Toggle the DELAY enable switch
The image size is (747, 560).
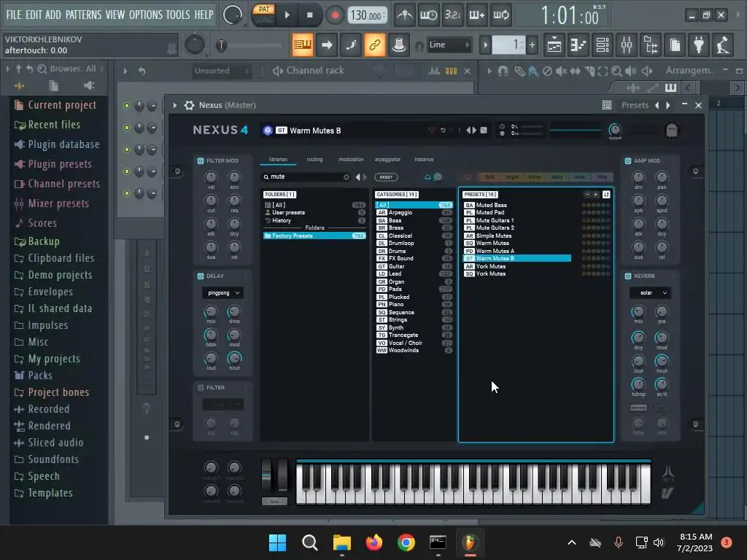(x=201, y=276)
